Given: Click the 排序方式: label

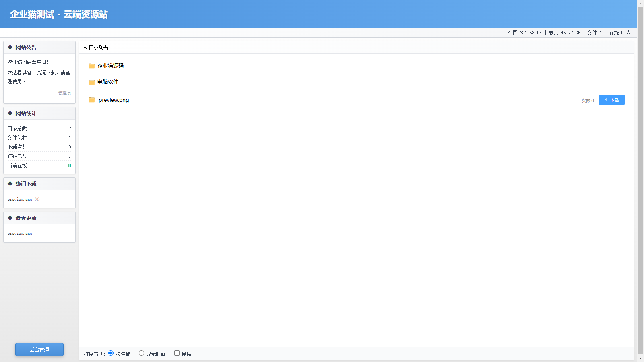Looking at the screenshot, I should click(x=95, y=354).
